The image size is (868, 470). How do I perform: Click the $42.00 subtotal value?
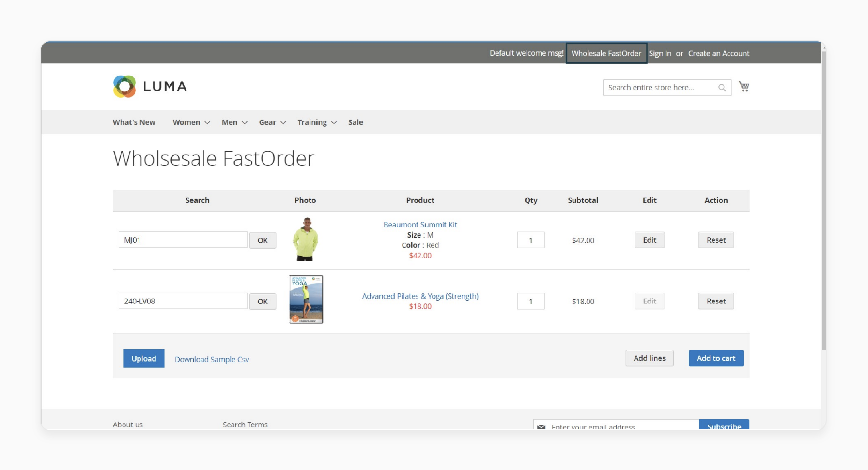click(x=583, y=240)
